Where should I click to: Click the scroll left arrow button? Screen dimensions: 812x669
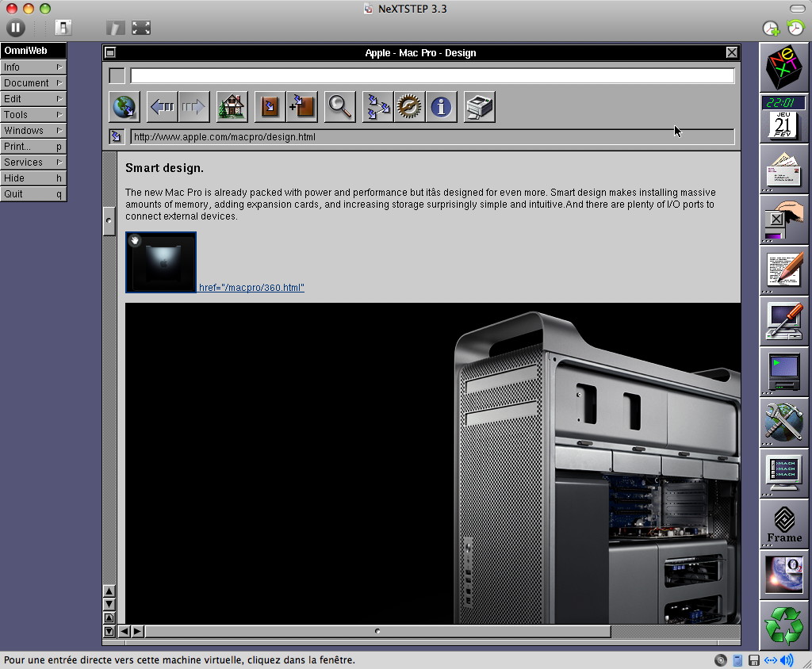pos(124,631)
